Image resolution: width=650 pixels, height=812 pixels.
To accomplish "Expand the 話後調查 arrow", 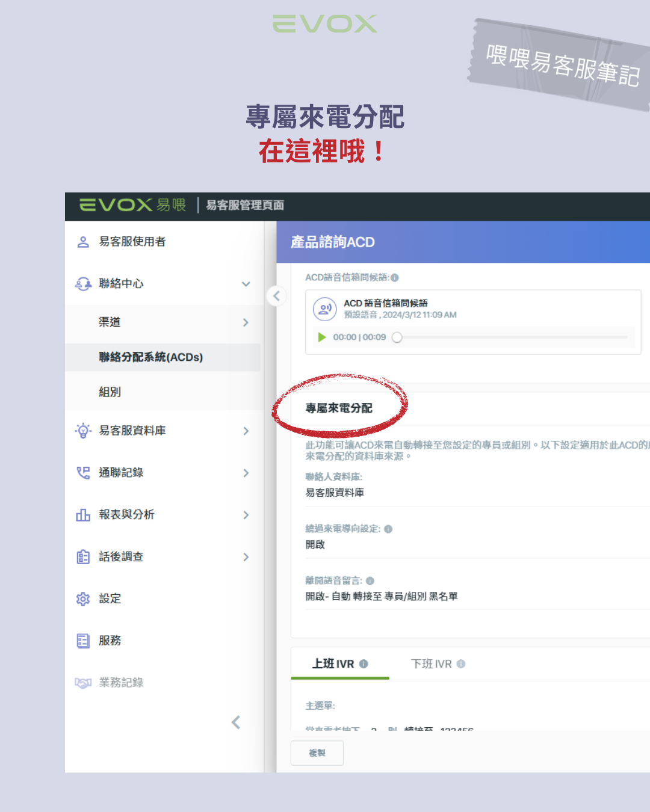I will (x=246, y=557).
